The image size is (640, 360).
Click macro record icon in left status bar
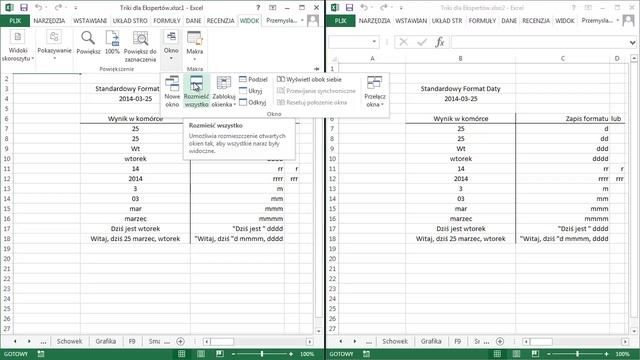coord(41,354)
